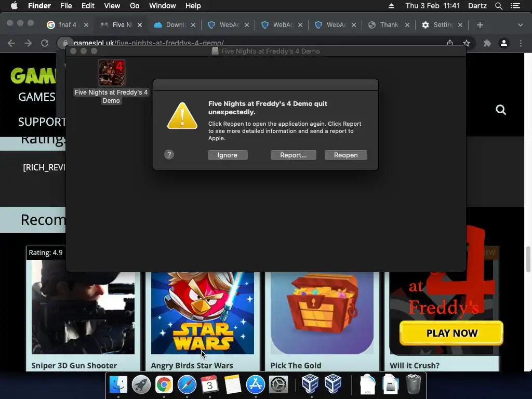532x399 pixels.
Task: Click the Reopen button
Action: click(x=345, y=155)
